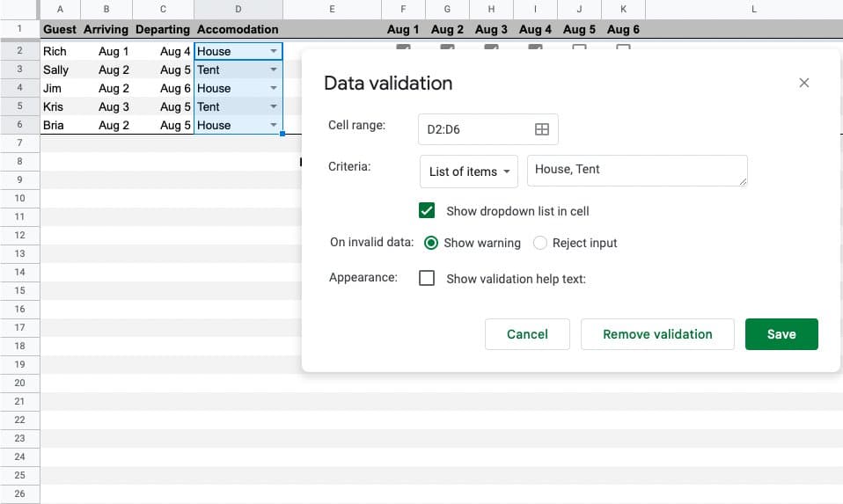Open accommodation dropdown arrow for Rich
The height and width of the screenshot is (504, 843).
tap(273, 51)
